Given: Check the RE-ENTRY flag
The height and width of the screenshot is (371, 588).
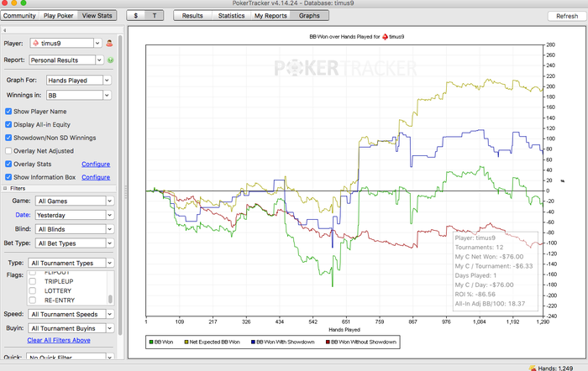Looking at the screenshot, I should [x=33, y=300].
